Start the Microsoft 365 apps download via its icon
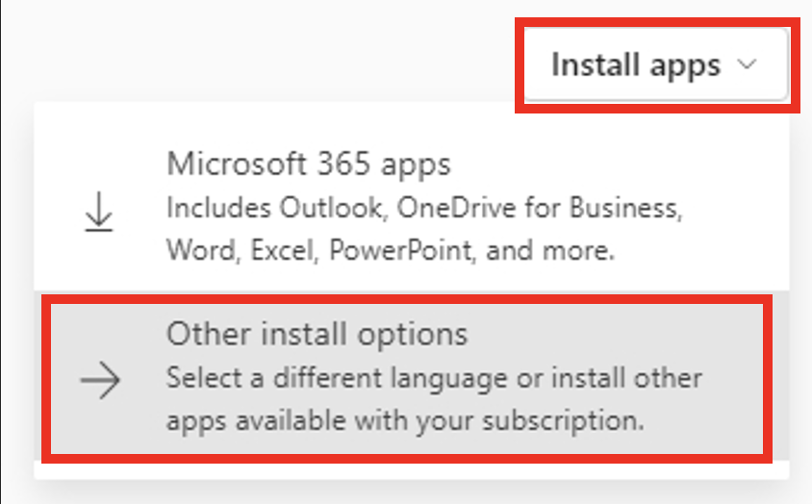This screenshot has width=812, height=504. (x=98, y=212)
